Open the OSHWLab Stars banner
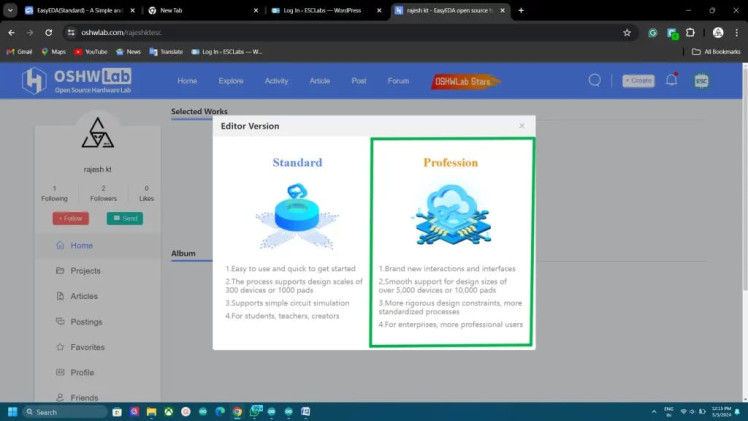 (466, 82)
